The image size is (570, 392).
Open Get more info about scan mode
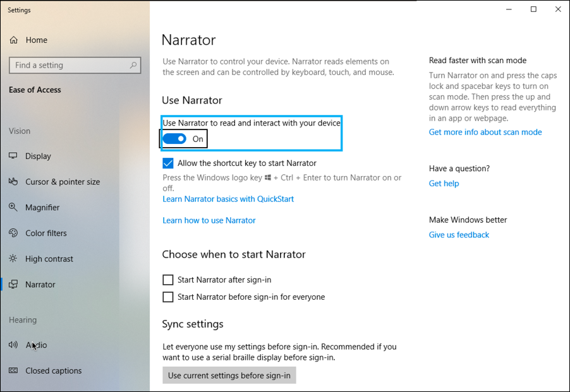pyautogui.click(x=485, y=132)
